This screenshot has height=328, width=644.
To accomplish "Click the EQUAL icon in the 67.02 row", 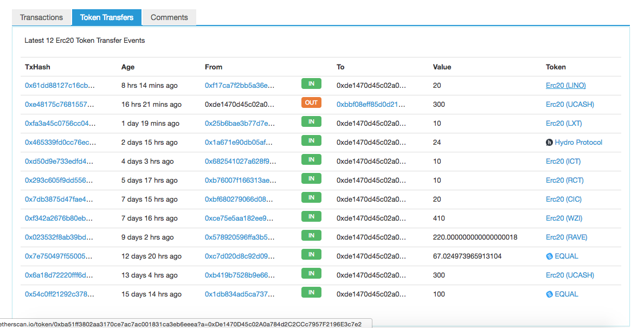I will [549, 256].
